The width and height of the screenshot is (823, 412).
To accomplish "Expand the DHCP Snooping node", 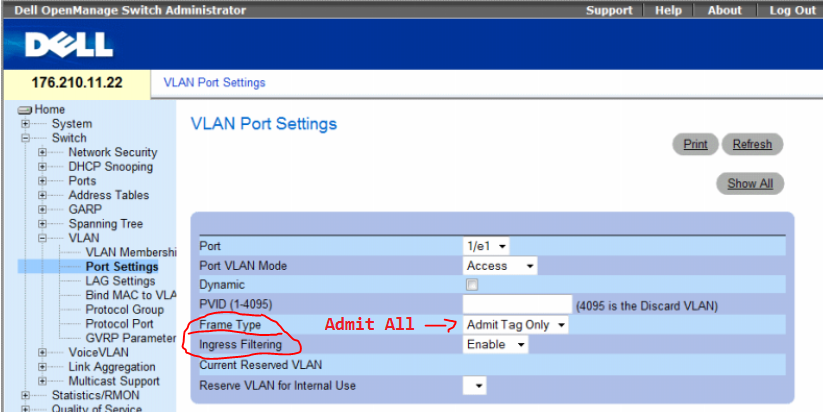I will [42, 167].
